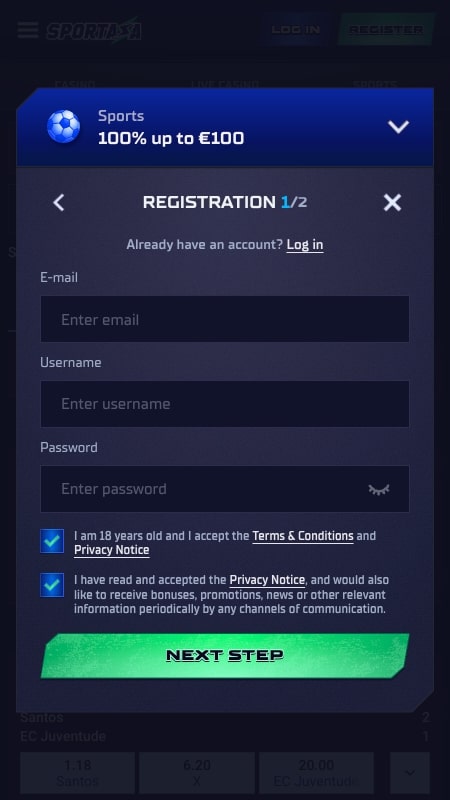This screenshot has height=800, width=450.
Task: Click the Log in link
Action: click(x=305, y=245)
